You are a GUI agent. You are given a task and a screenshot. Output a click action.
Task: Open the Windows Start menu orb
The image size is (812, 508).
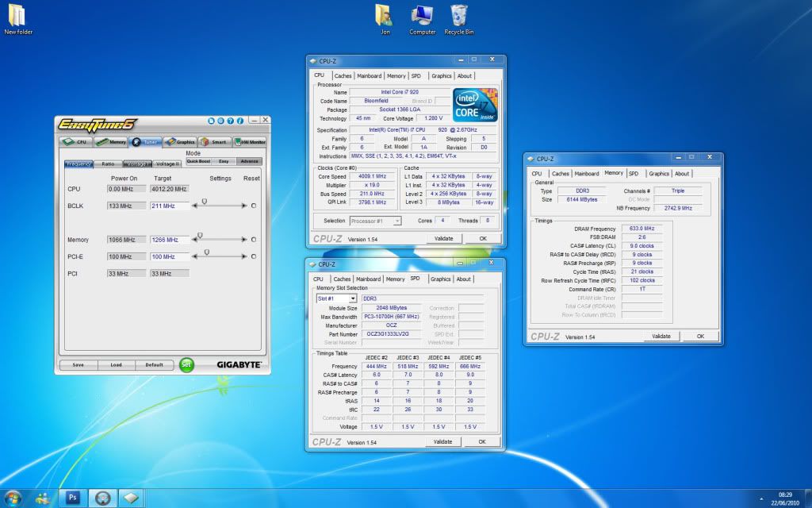(13, 498)
